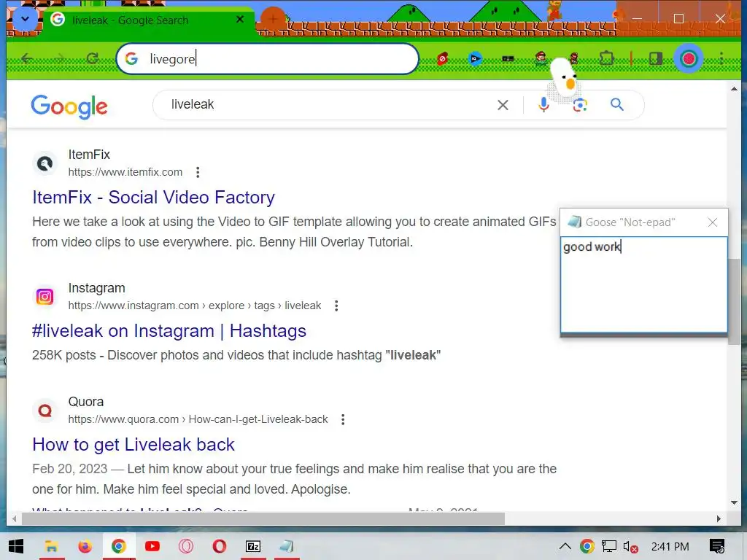Viewport: 747px width, 560px height.
Task: Click the black controller extension icon
Action: (x=508, y=59)
